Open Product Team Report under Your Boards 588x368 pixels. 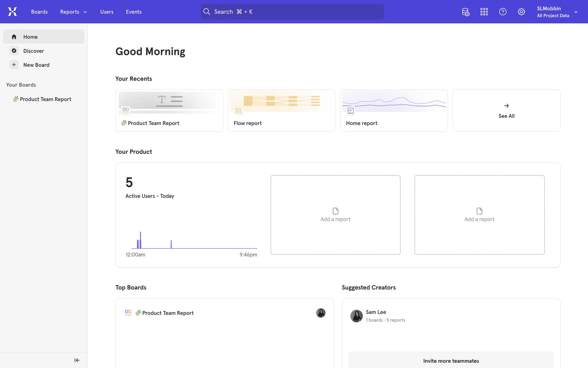(x=45, y=99)
